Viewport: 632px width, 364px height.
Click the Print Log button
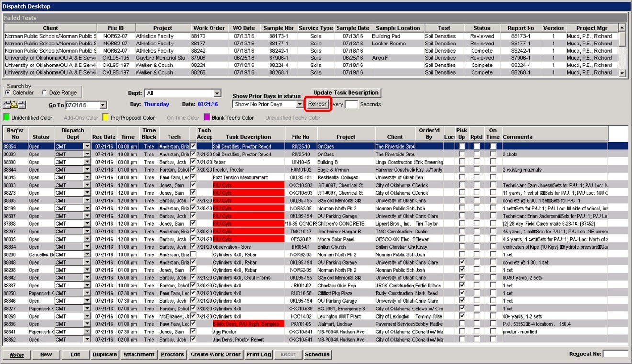[259, 354]
